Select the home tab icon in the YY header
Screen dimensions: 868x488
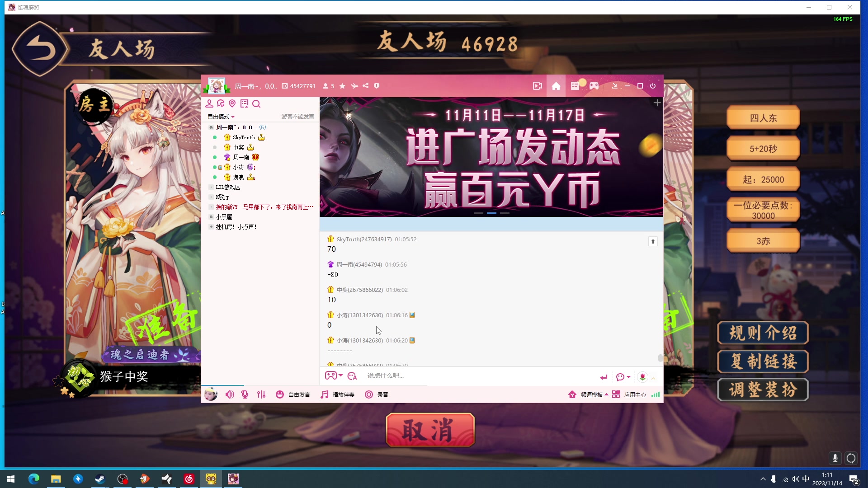[556, 86]
